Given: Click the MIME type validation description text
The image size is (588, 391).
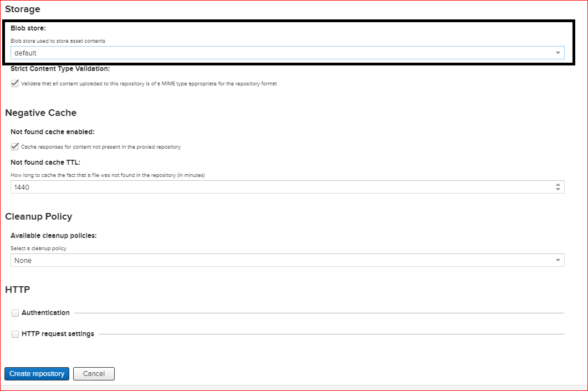Looking at the screenshot, I should point(149,84).
